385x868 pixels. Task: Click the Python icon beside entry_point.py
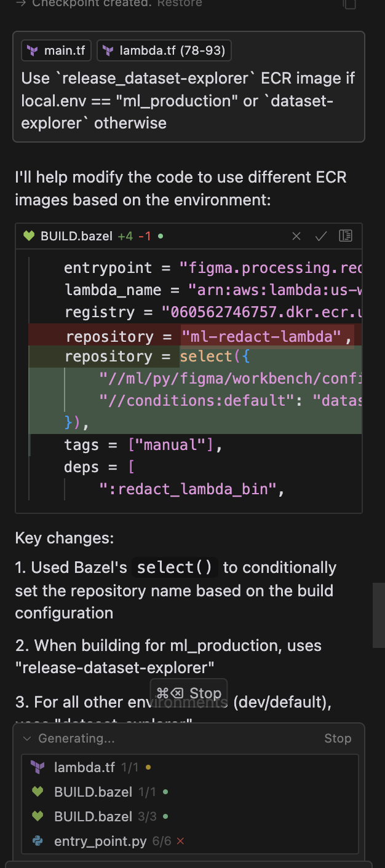point(38,841)
